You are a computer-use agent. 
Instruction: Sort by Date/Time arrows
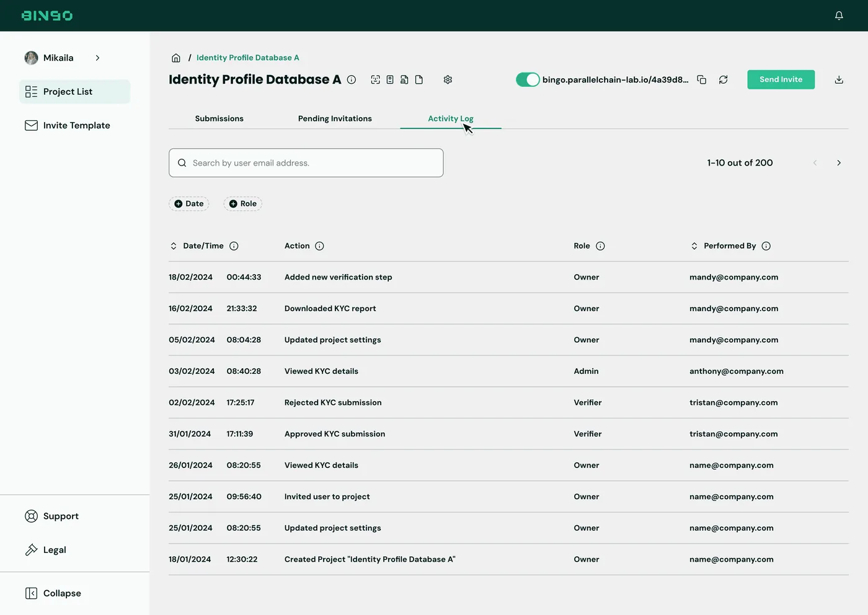174,246
